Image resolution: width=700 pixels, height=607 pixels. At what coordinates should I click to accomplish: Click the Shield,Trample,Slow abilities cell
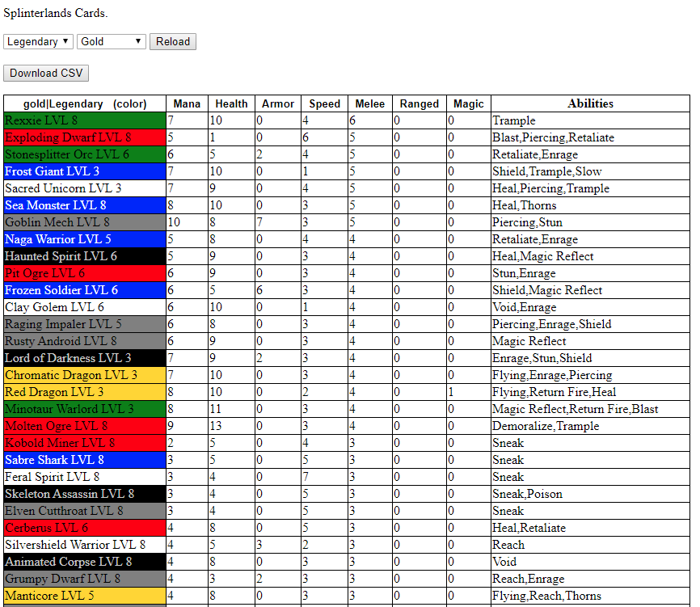[590, 171]
